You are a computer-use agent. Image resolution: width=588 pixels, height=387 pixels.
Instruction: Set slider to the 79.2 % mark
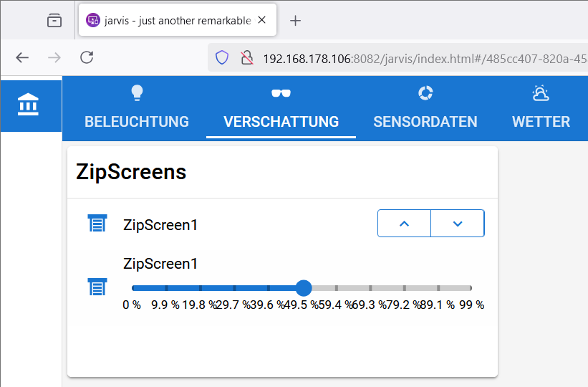(x=405, y=288)
